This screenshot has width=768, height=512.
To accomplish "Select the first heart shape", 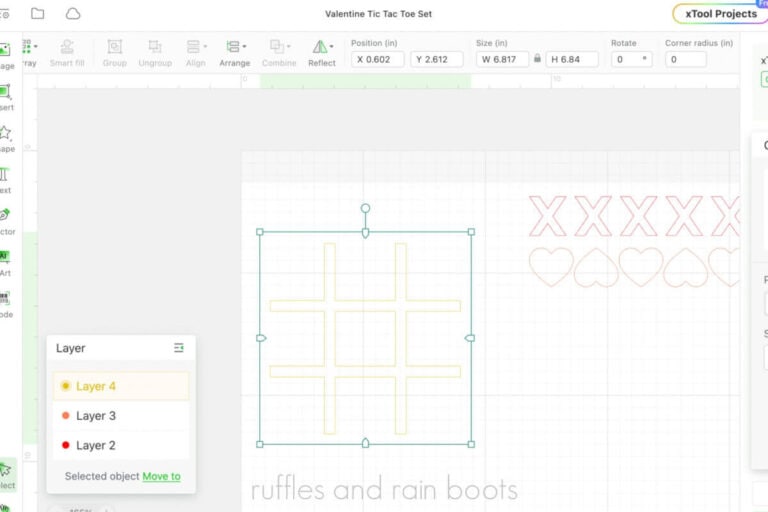I will coord(551,267).
